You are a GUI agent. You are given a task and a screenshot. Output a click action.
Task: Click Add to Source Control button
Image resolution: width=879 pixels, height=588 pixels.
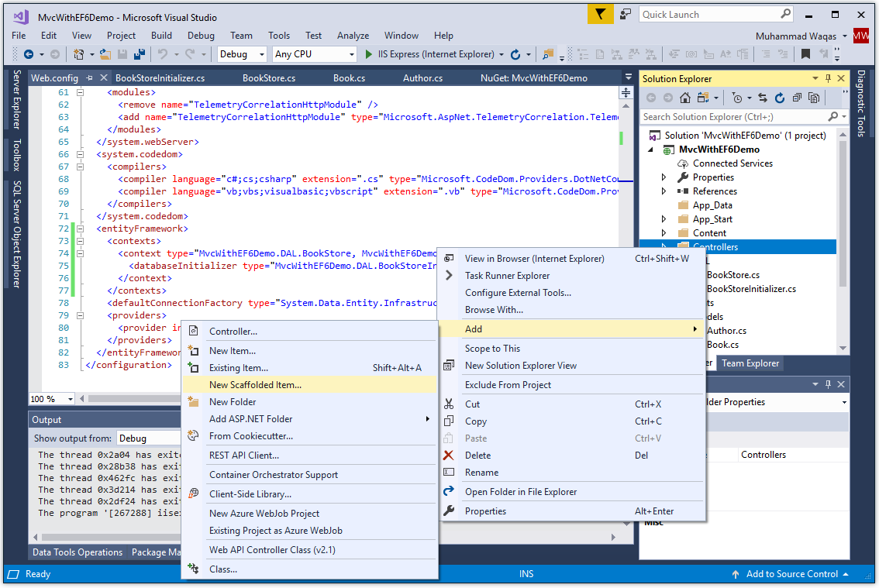[791, 574]
